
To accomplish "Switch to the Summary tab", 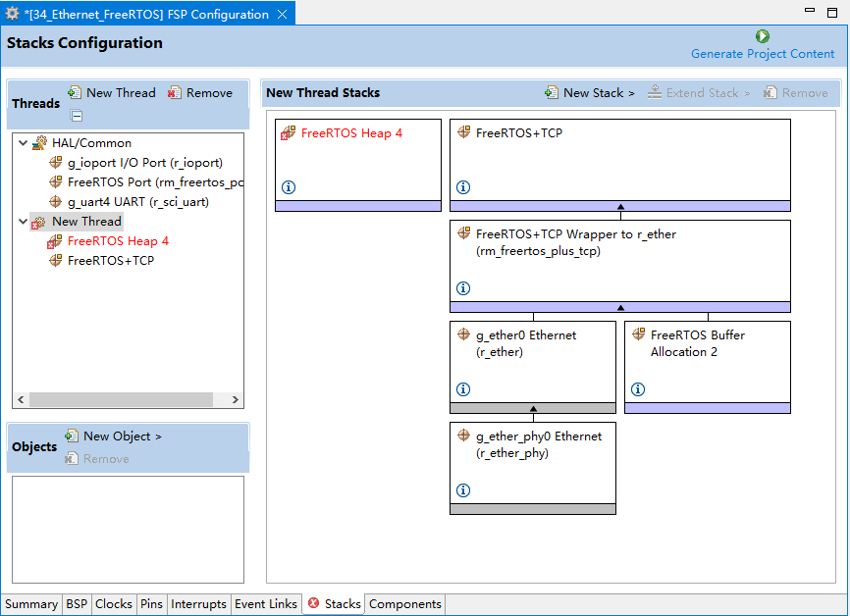I will pos(31,604).
